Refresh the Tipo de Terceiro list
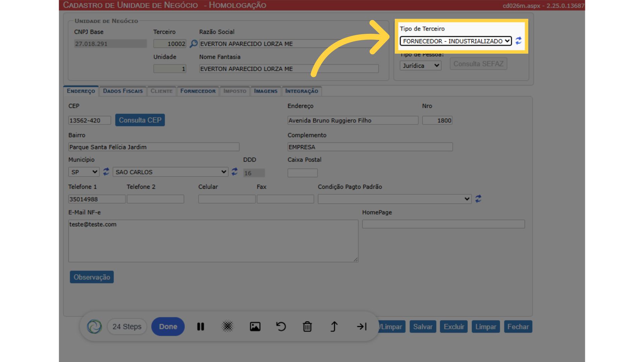 point(519,41)
